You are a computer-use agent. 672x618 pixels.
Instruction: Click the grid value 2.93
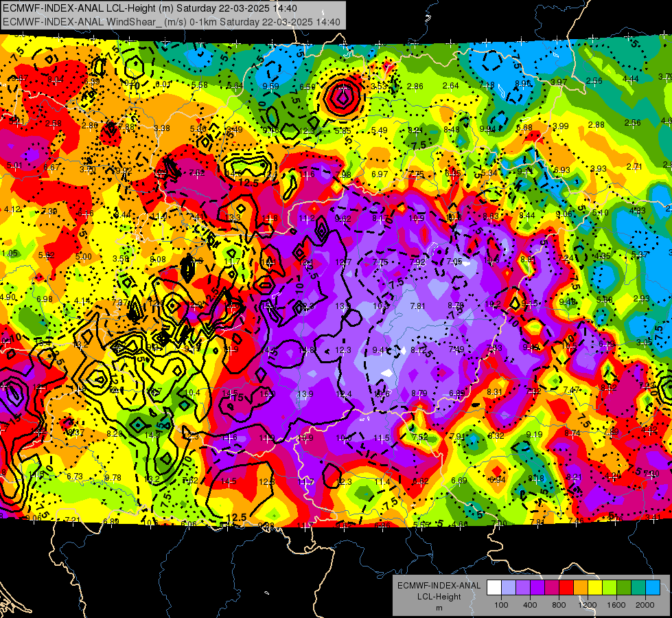click(642, 298)
